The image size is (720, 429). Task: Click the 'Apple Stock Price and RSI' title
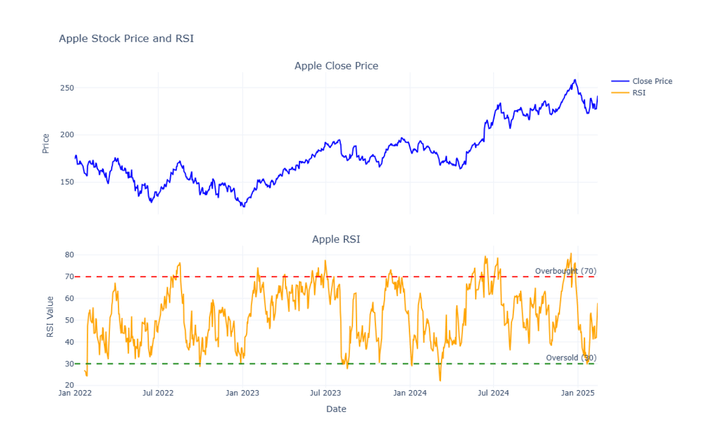point(126,39)
